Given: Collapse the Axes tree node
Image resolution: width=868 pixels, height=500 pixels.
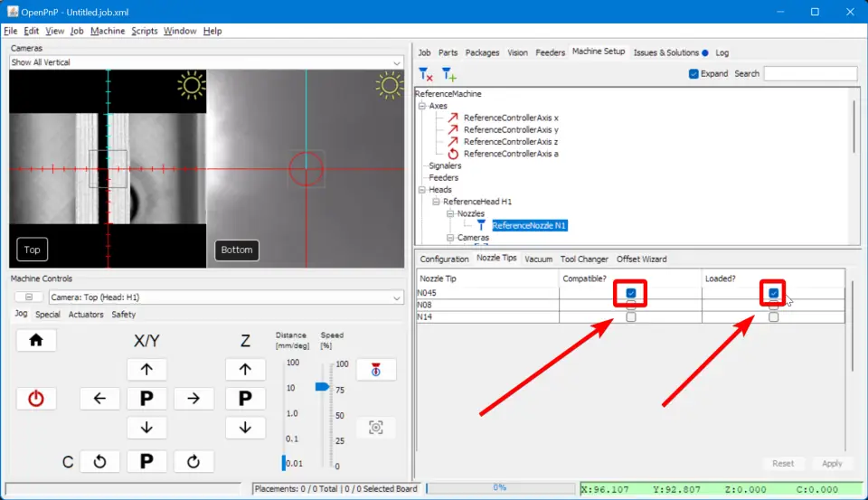Looking at the screenshot, I should [x=421, y=106].
